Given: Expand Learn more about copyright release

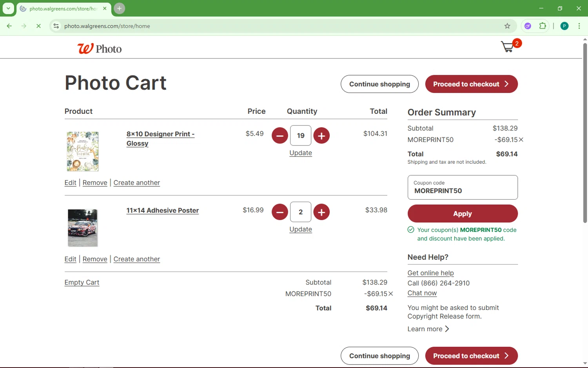Looking at the screenshot, I should point(428,329).
